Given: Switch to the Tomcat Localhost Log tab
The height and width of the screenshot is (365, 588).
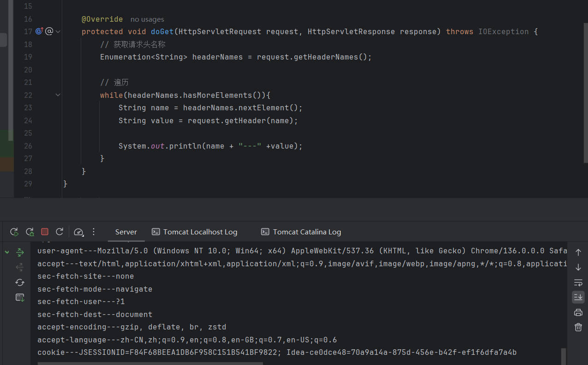Looking at the screenshot, I should coord(195,232).
